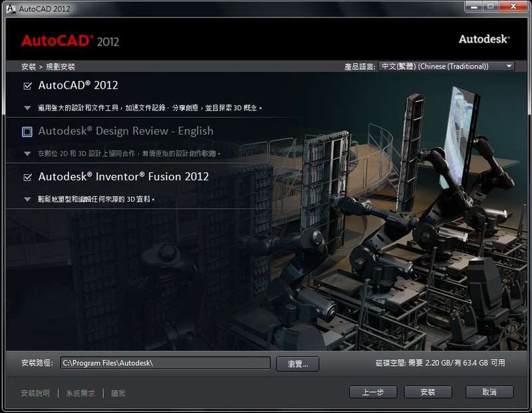Expand the AutoCAD 2012 description arrow

click(27, 108)
